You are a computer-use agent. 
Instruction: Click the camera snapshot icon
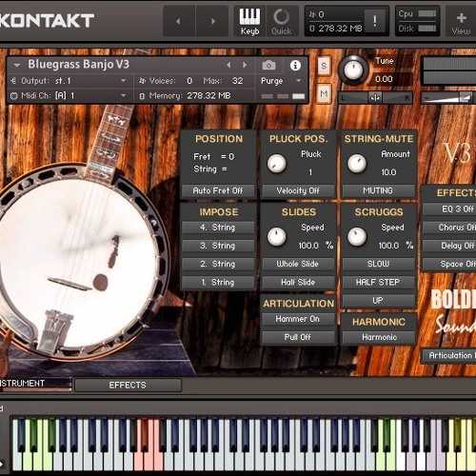[x=268, y=66]
